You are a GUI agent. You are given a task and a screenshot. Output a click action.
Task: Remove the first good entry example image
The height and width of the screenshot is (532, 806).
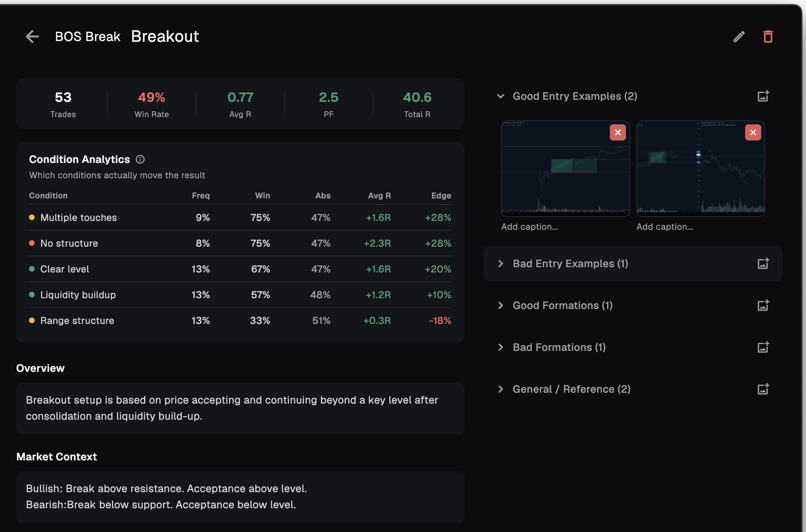click(618, 132)
